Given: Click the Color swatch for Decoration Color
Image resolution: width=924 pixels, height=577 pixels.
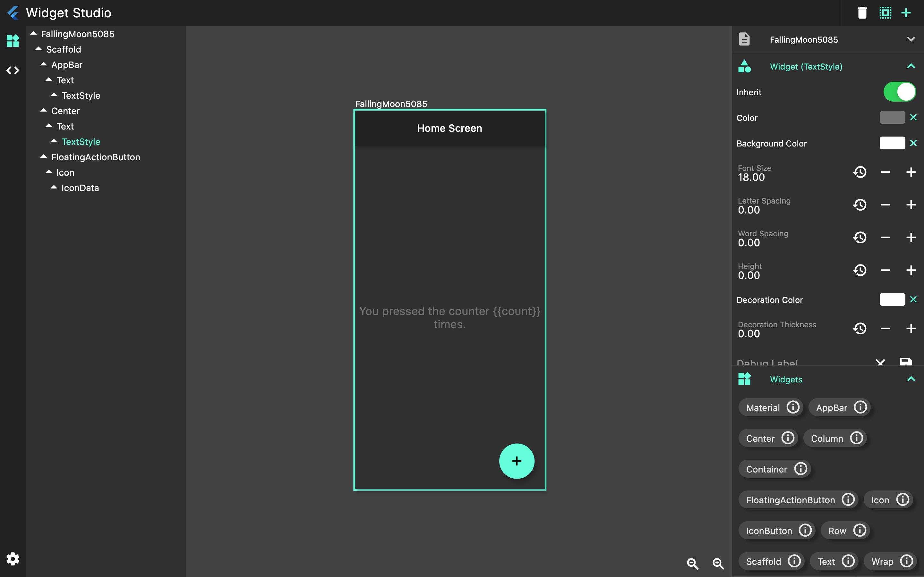Looking at the screenshot, I should 892,299.
